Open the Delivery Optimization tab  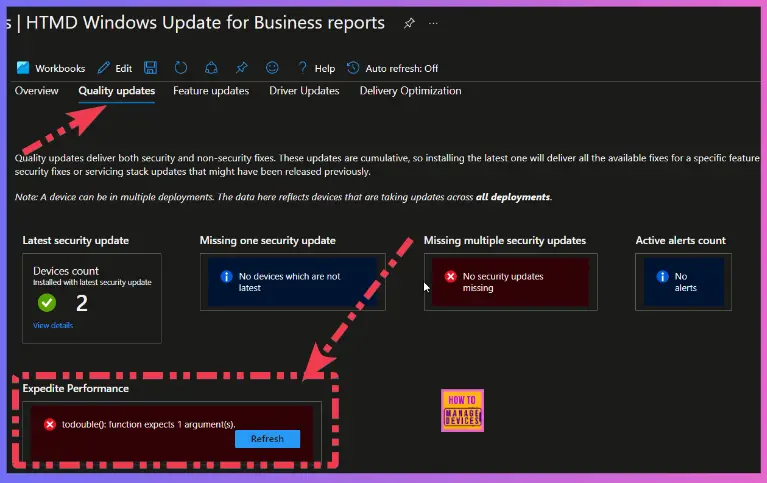[410, 91]
